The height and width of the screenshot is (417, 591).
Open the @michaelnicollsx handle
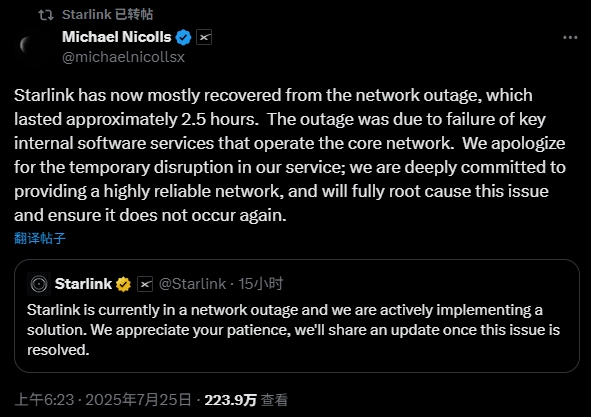(123, 57)
